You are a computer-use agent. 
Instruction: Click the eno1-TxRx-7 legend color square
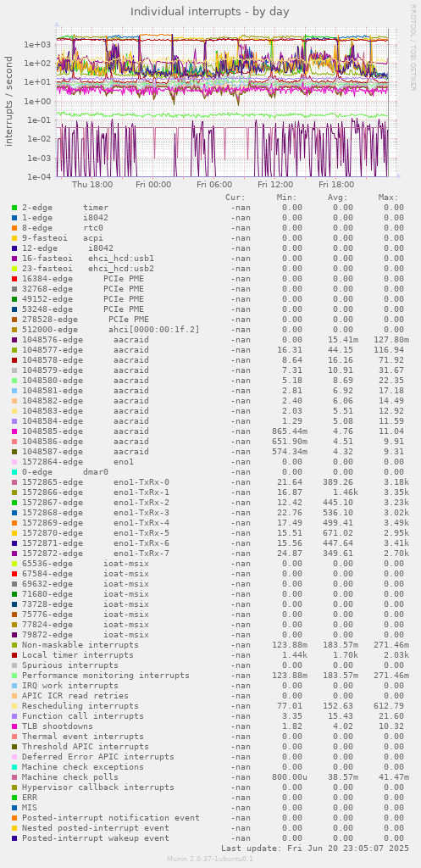pos(14,554)
